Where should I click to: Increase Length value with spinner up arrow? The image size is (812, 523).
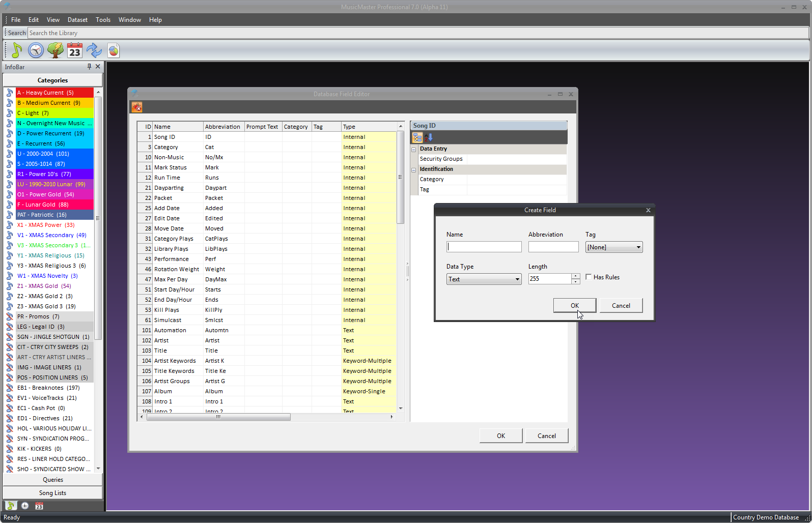[x=576, y=276]
